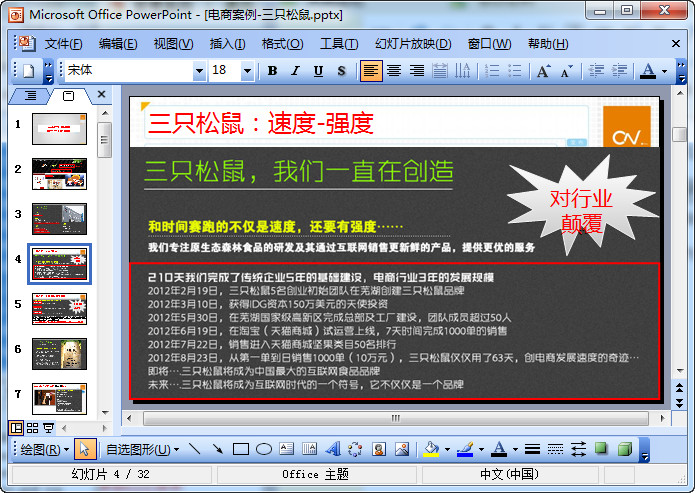Insert Picture from file
This screenshot has height=493, width=695.
(x=402, y=450)
